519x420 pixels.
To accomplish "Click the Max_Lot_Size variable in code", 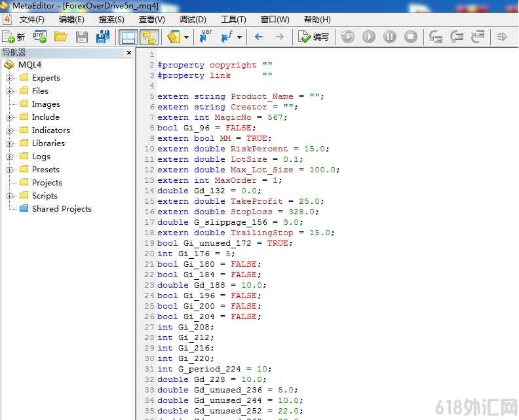I will [262, 170].
